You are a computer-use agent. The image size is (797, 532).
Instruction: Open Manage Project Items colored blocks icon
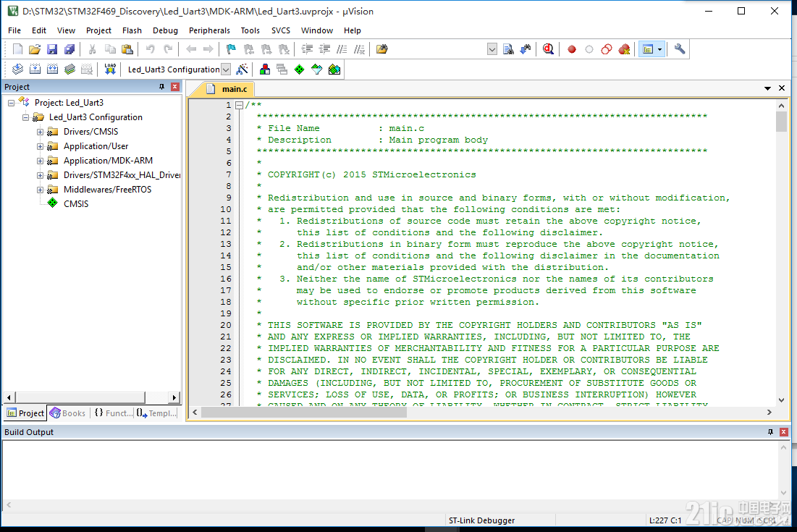(x=265, y=69)
